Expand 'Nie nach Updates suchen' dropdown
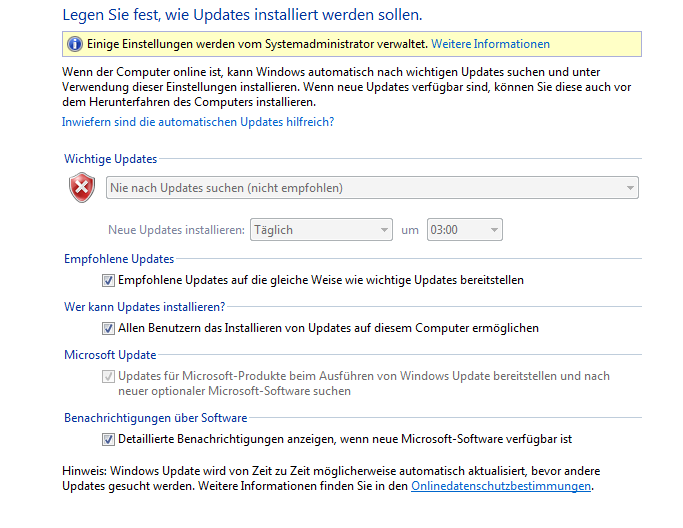Image resolution: width=683 pixels, height=528 pixels. [372, 188]
